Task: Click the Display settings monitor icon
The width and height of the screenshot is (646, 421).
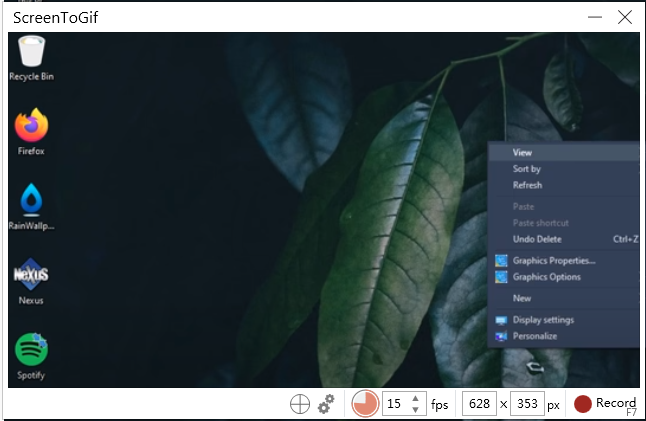Action: point(501,320)
